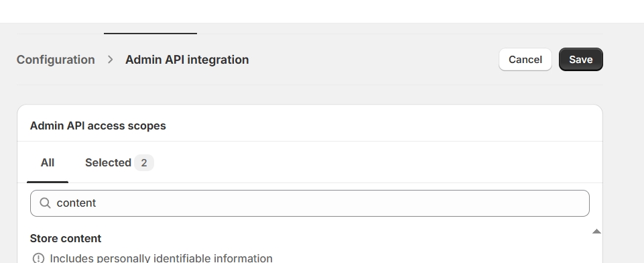The image size is (644, 263).
Task: Go back to Configuration via breadcrumb
Action: click(x=56, y=60)
